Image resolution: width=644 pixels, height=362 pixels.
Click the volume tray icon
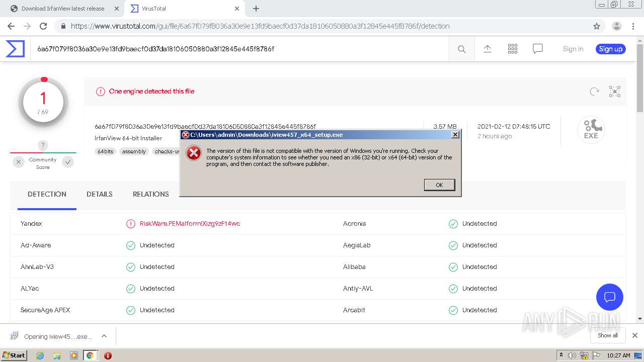point(572,355)
